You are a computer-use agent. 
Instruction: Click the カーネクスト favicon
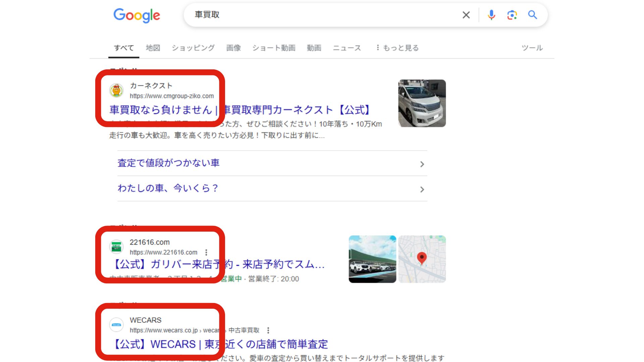coord(116,90)
